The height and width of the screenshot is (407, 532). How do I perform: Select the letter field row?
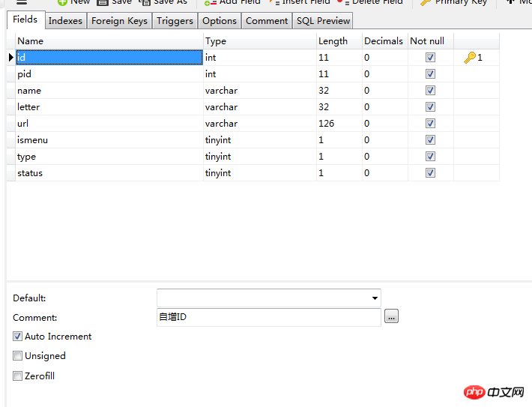[x=253, y=107]
